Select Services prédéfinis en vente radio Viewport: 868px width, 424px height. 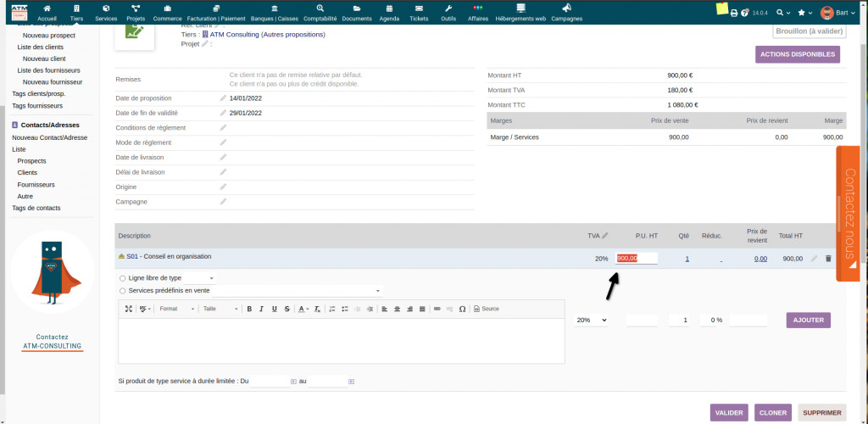click(x=122, y=291)
